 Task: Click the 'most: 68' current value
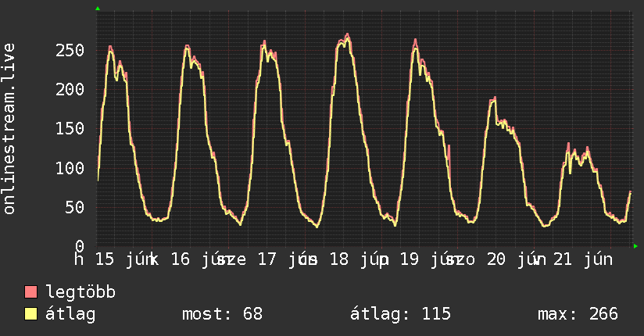(x=222, y=314)
